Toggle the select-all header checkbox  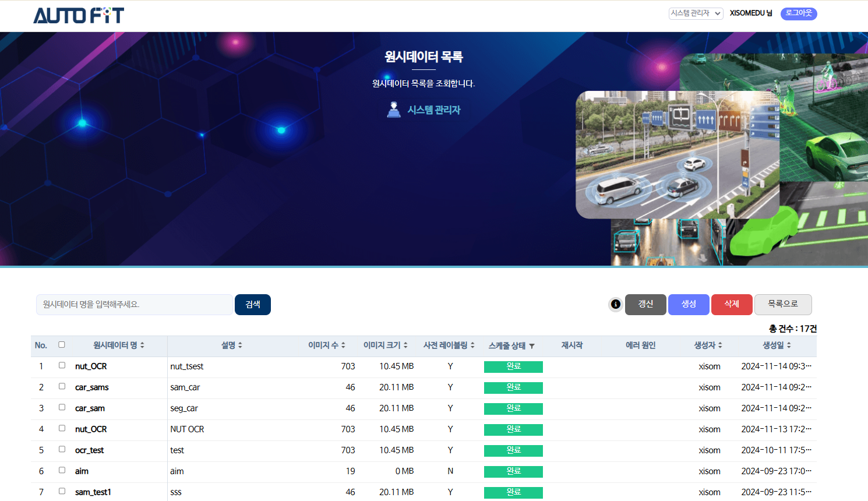(x=62, y=345)
